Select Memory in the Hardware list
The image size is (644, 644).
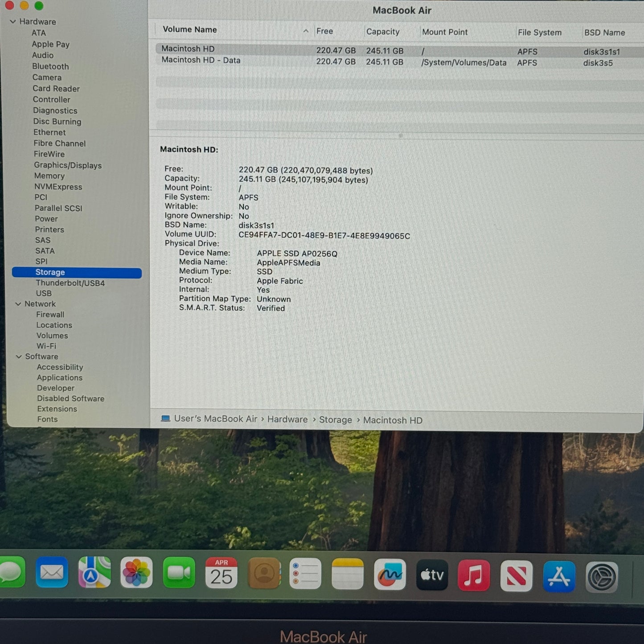click(x=49, y=176)
